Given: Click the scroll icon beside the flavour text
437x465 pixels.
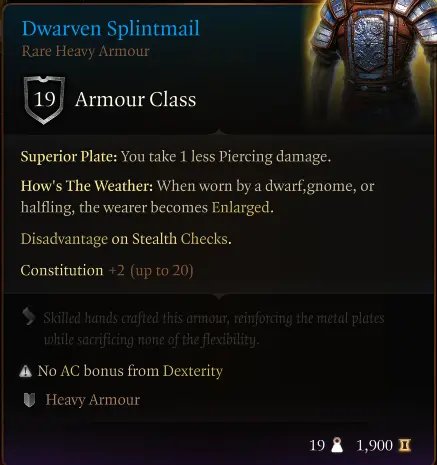Looking at the screenshot, I should click(29, 316).
